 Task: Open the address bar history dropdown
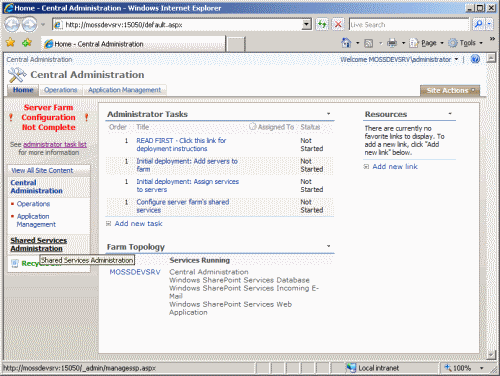click(x=306, y=24)
